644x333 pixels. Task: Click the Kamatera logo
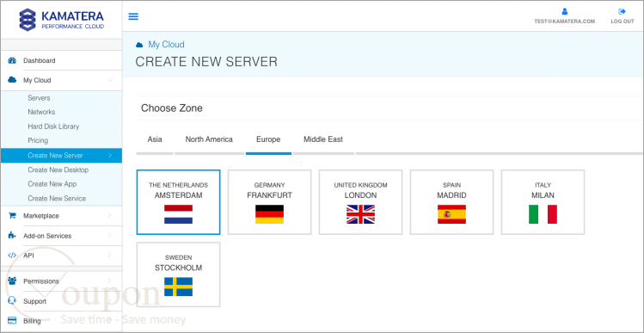click(x=62, y=20)
